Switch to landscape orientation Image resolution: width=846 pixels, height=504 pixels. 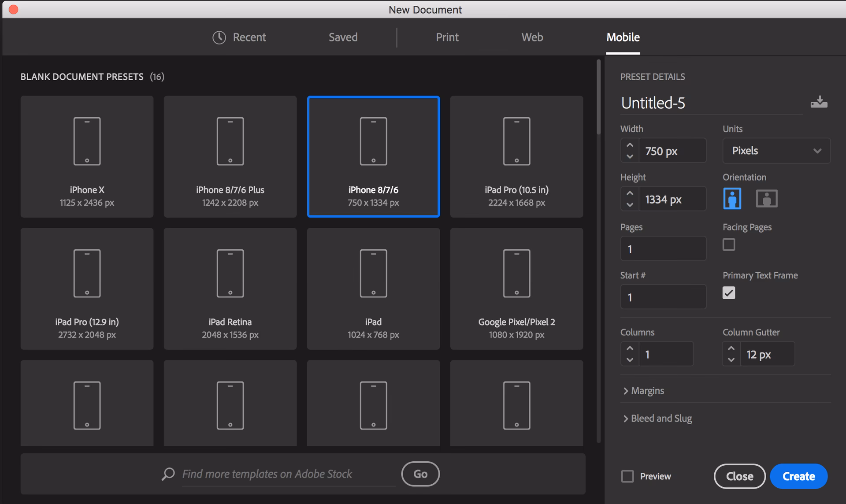pyautogui.click(x=767, y=198)
